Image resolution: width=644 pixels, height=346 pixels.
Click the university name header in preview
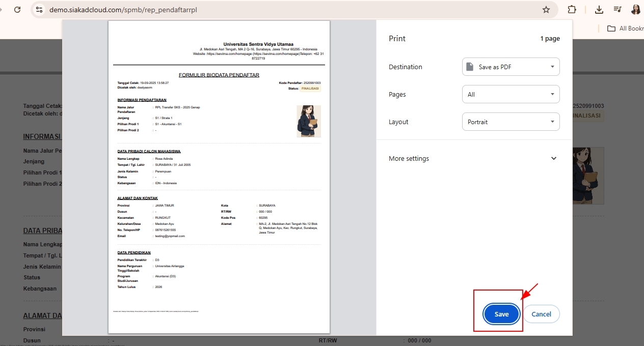point(258,44)
